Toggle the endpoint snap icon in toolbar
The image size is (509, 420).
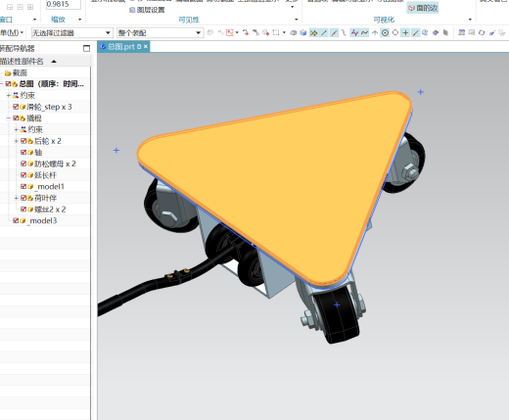click(324, 32)
